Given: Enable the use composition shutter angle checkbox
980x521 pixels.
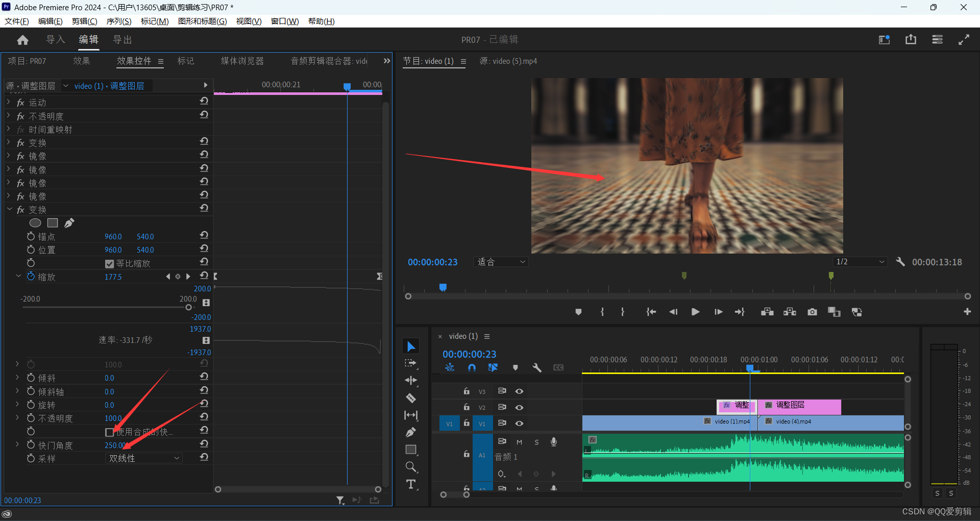Looking at the screenshot, I should coord(109,432).
